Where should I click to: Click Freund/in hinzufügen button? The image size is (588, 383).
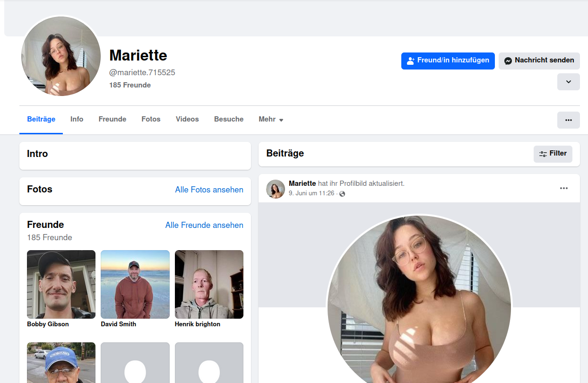(x=448, y=61)
